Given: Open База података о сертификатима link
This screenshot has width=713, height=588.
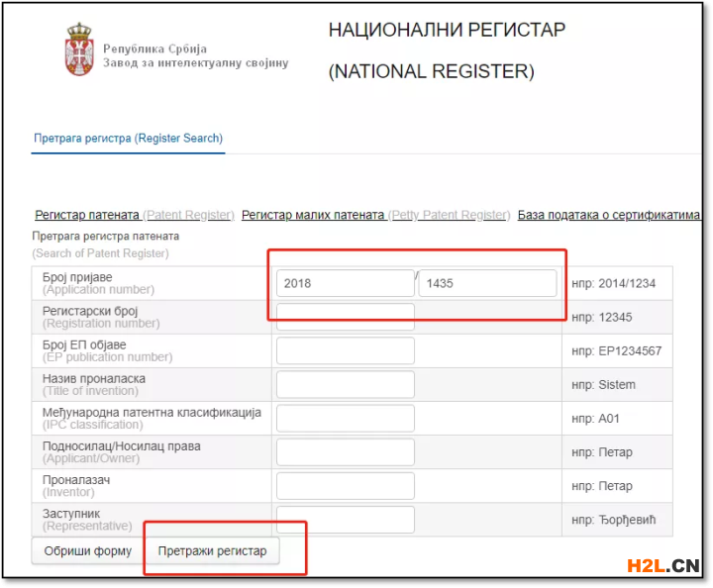Looking at the screenshot, I should [609, 215].
